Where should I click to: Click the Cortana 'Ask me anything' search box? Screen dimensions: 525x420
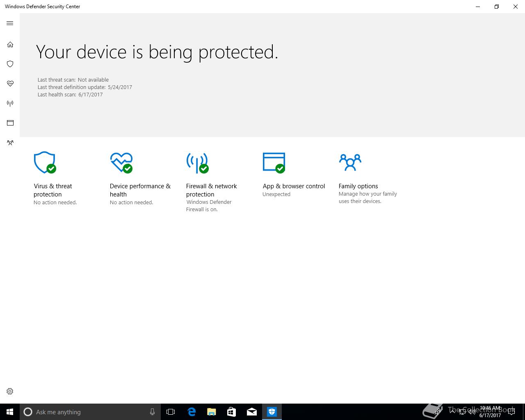(x=90, y=412)
